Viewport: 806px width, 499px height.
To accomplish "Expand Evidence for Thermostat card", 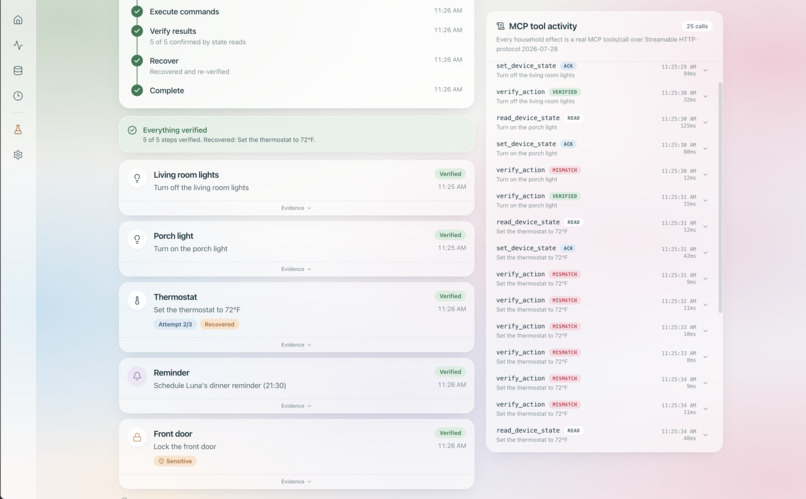I will click(296, 345).
